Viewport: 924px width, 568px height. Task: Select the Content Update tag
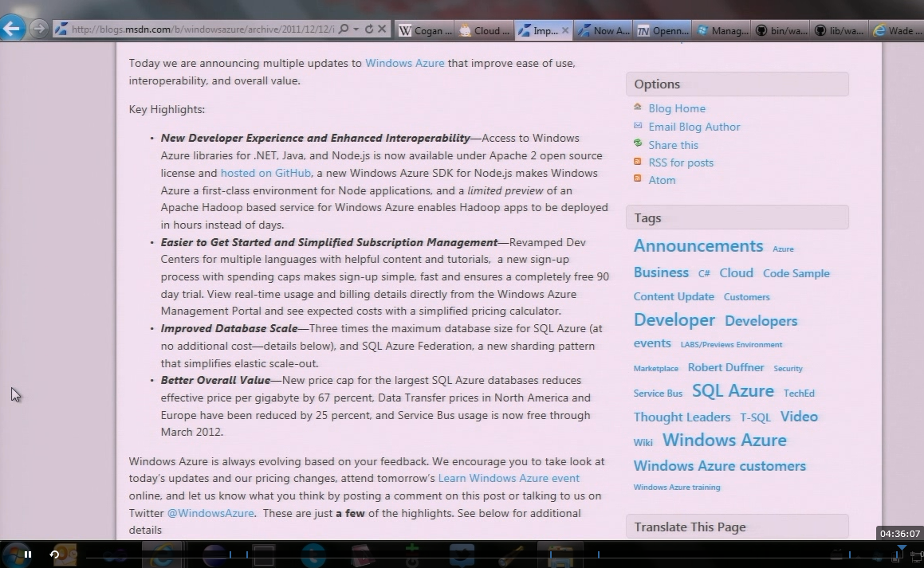click(674, 296)
